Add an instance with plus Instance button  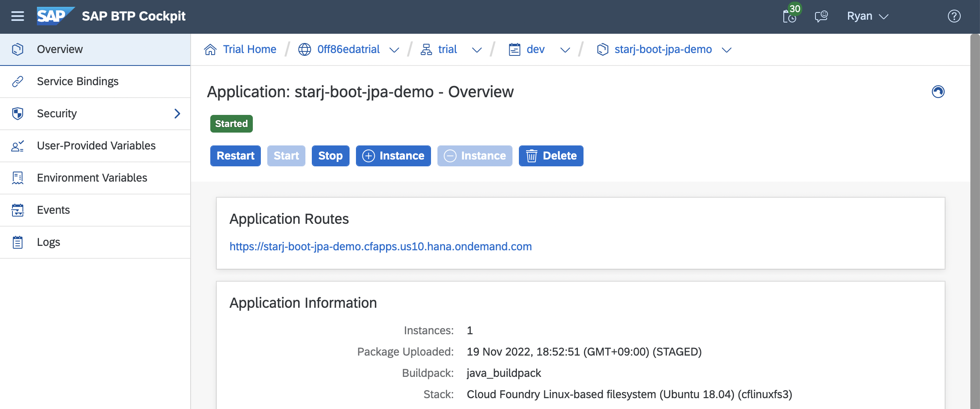point(393,156)
